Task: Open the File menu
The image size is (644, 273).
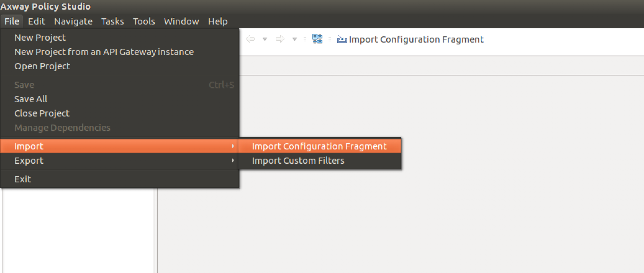Action: (12, 21)
